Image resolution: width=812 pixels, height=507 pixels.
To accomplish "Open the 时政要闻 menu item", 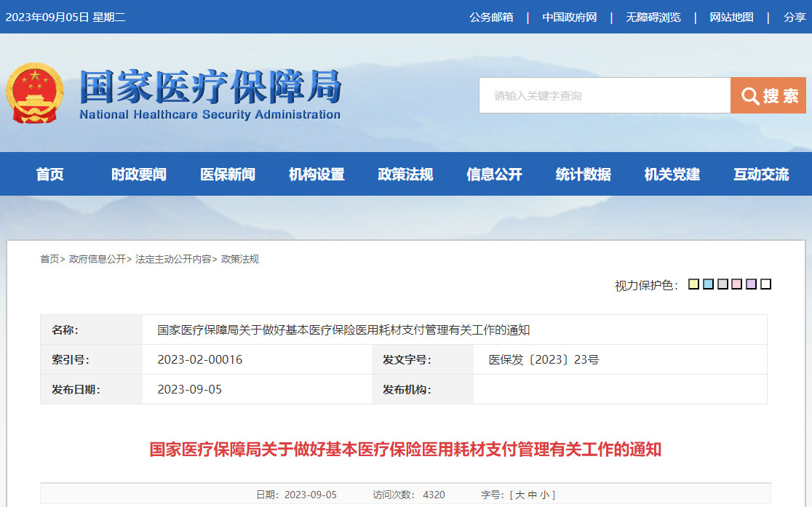I will pyautogui.click(x=138, y=174).
